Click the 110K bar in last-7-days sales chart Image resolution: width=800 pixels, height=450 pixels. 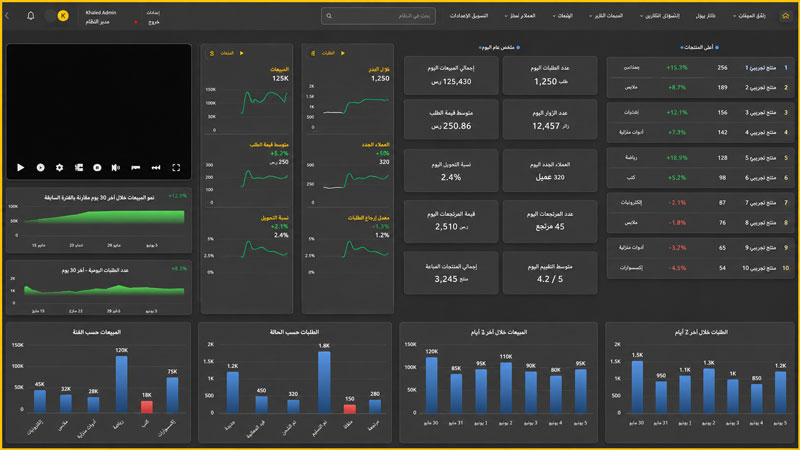[506, 388]
